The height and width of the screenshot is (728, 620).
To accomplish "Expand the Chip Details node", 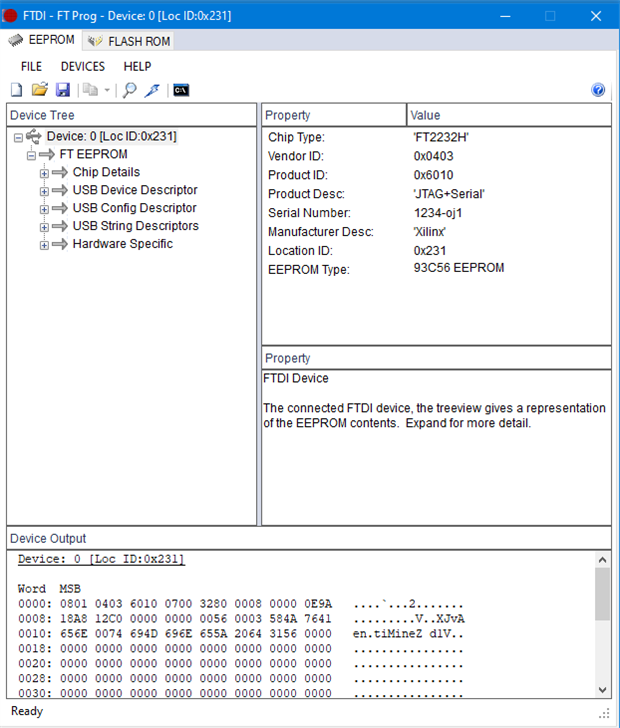I will 44,173.
